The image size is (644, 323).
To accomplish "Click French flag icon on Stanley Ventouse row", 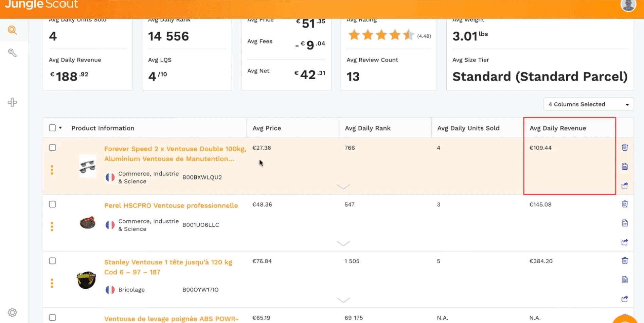I will point(110,290).
